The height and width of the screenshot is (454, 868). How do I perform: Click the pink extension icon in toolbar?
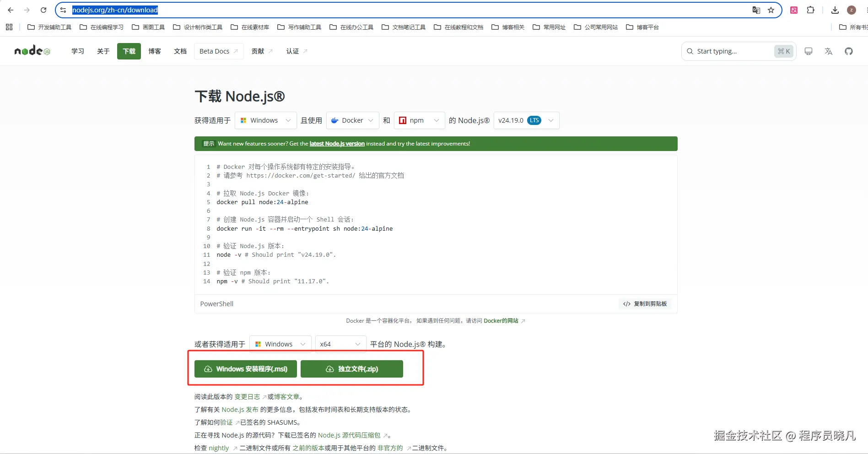(x=794, y=10)
